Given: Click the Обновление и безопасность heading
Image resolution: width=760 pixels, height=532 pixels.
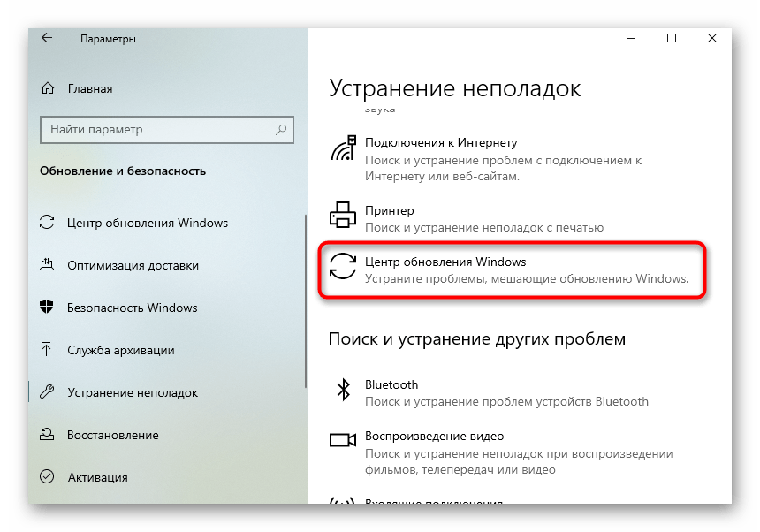Looking at the screenshot, I should point(123,171).
